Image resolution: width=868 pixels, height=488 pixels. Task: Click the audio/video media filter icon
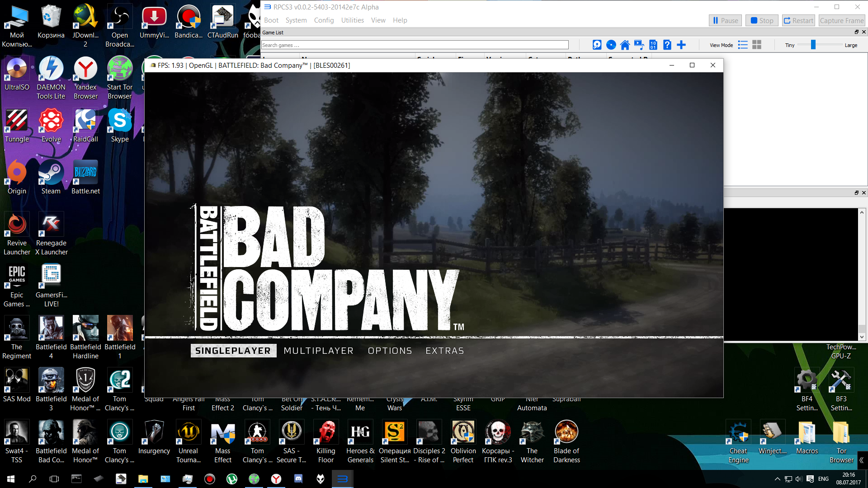[639, 45]
